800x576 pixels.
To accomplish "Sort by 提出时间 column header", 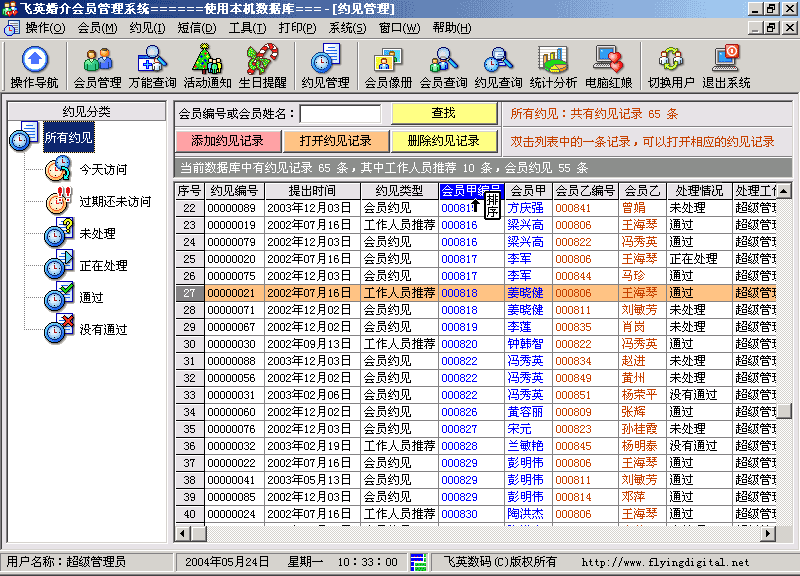I will (x=312, y=190).
